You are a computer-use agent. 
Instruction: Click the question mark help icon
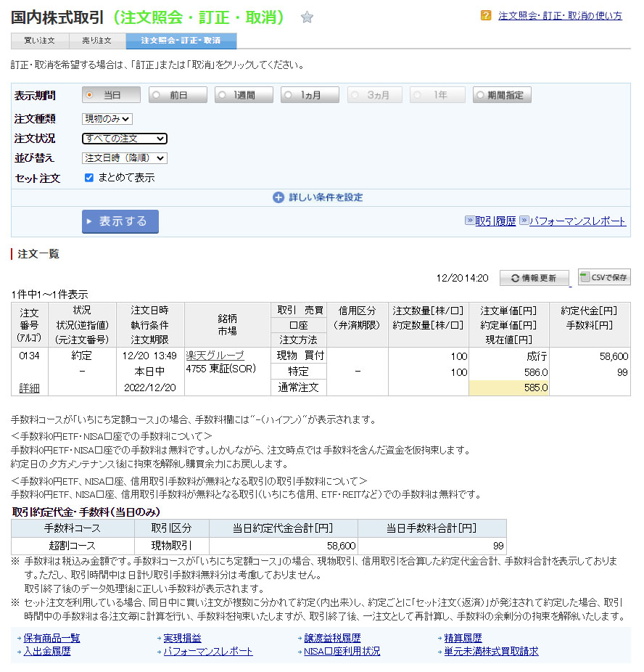[486, 15]
